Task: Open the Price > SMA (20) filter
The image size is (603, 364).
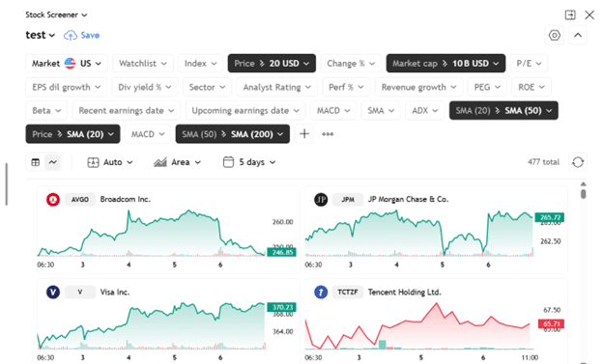Action: [x=72, y=134]
